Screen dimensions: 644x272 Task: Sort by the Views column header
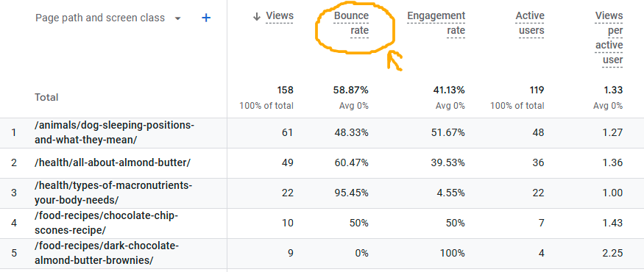[280, 16]
